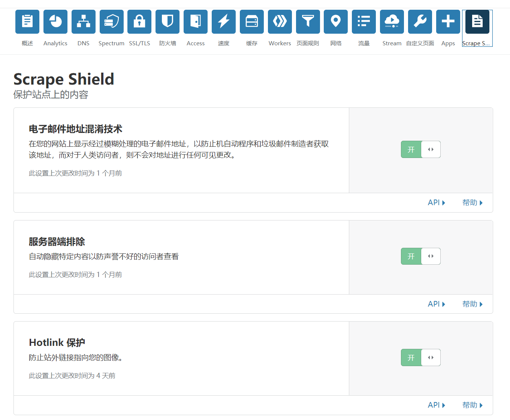Open the 概述 overview icon
Image resolution: width=510 pixels, height=420 pixels.
click(27, 22)
